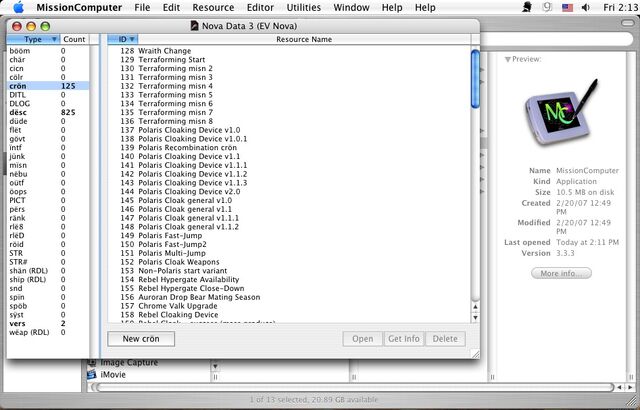Open the MissionComputer app menu
The height and width of the screenshot is (410, 640).
(x=79, y=7)
